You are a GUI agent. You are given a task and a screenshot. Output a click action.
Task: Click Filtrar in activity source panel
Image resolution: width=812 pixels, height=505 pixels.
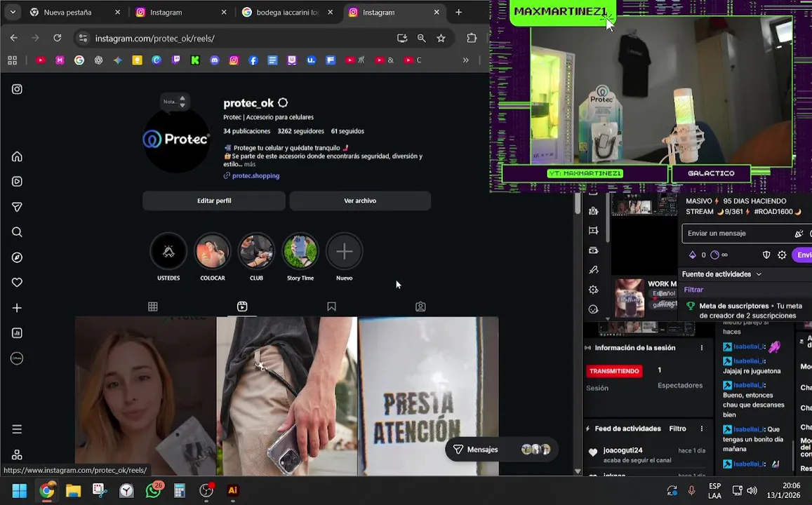click(693, 290)
